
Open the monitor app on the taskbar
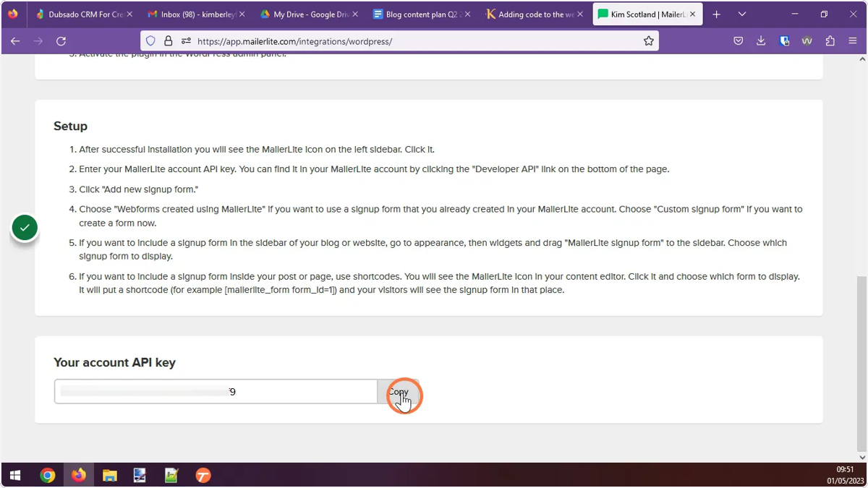(140, 475)
